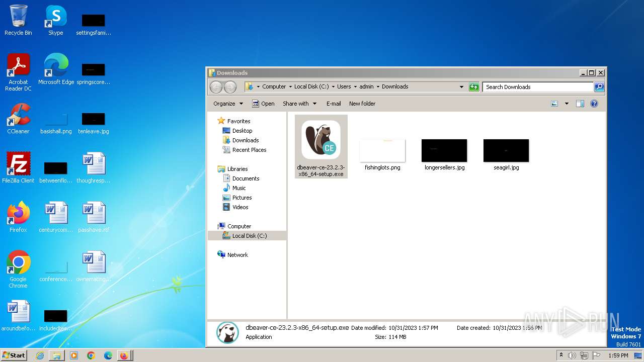The image size is (644, 362).
Task: Open the Documents library
Action: [246, 178]
